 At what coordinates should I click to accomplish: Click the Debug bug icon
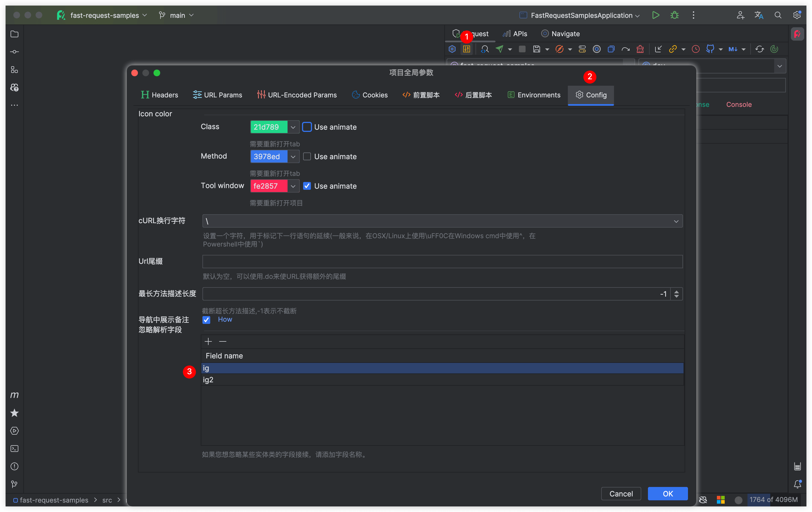(x=674, y=15)
